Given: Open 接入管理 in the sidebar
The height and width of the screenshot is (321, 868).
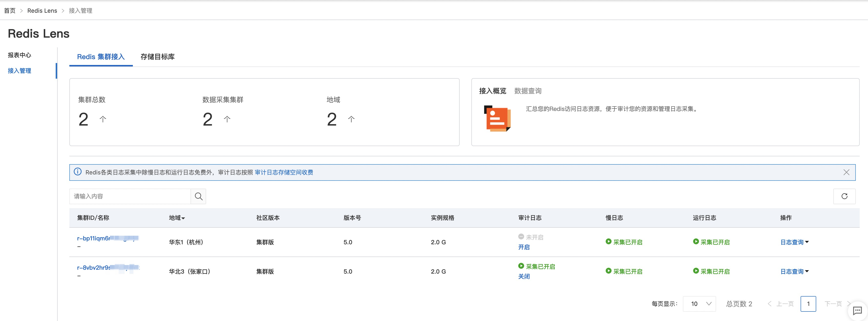Looking at the screenshot, I should point(20,70).
